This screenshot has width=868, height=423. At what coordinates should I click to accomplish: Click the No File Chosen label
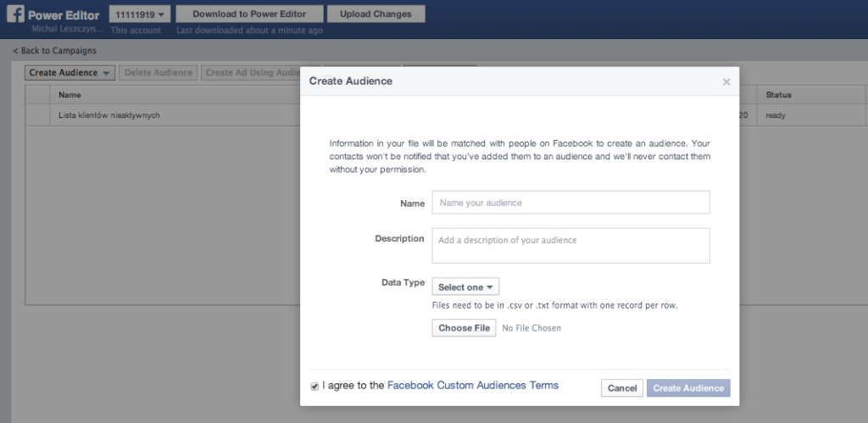coord(531,328)
